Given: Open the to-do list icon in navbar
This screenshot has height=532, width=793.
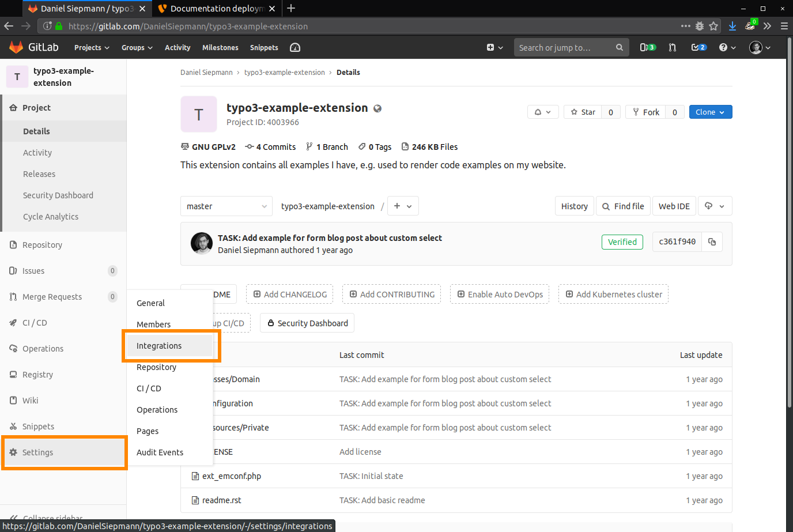Looking at the screenshot, I should click(698, 47).
